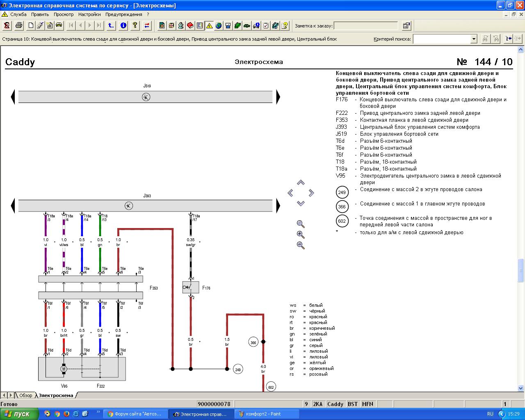Switch to the Обзор tab
The image size is (525, 420).
(x=25, y=395)
